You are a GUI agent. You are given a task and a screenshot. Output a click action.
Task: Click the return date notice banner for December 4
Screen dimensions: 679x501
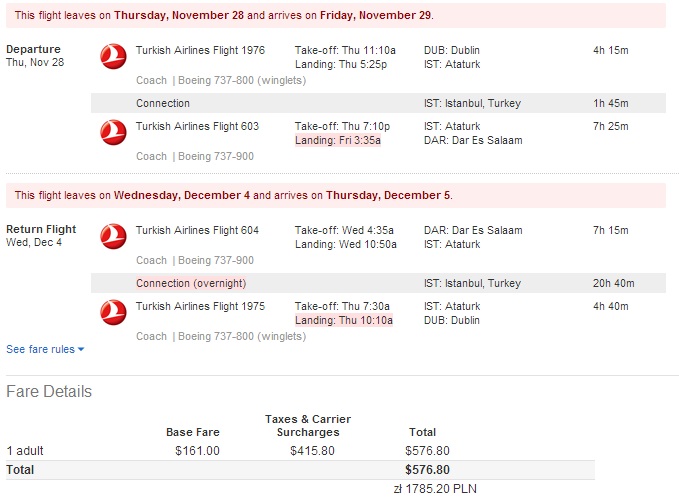[x=336, y=195]
